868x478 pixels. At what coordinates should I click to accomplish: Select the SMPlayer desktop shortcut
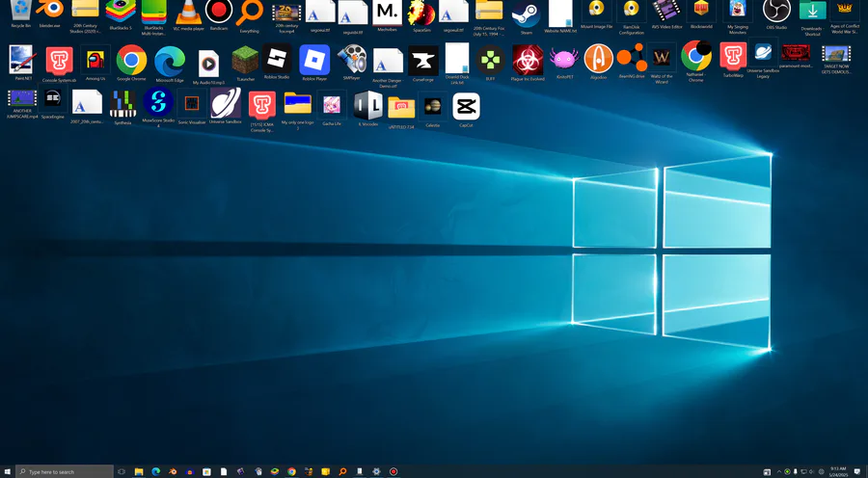[x=351, y=62]
